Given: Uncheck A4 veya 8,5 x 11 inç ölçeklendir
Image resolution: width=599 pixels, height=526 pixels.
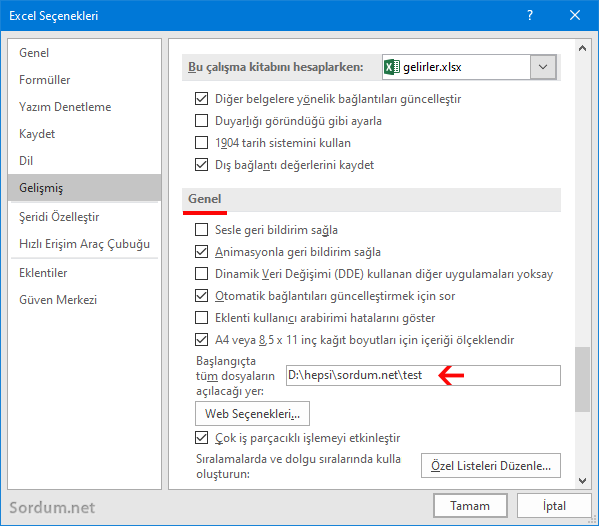Looking at the screenshot, I should tap(201, 340).
